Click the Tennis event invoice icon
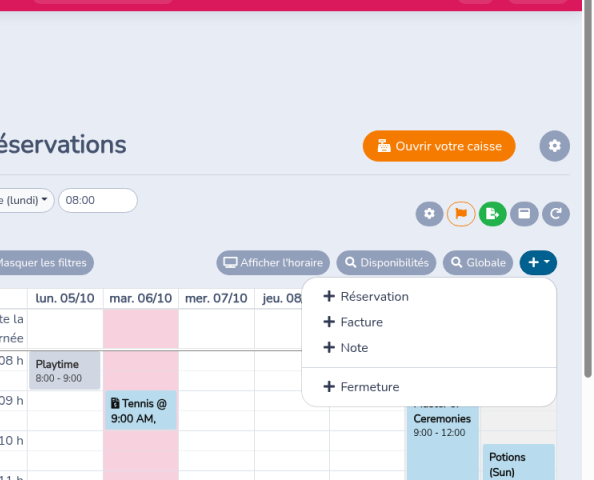 [115, 403]
